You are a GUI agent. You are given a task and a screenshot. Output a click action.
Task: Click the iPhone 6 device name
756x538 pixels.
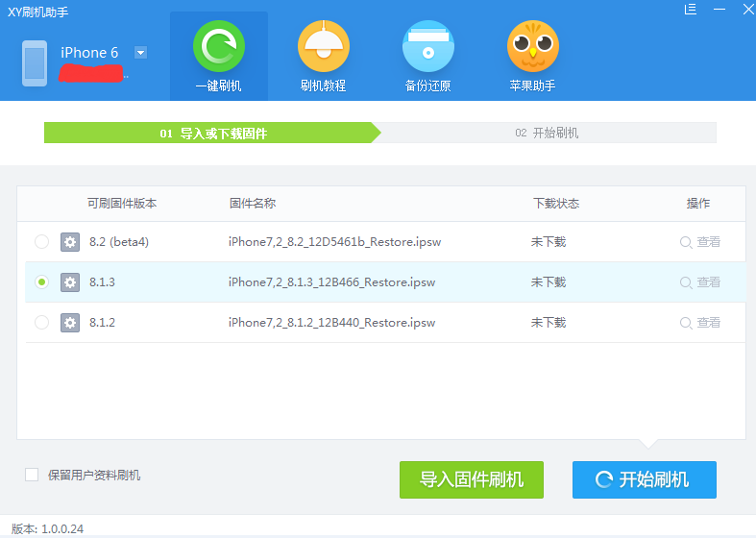89,53
